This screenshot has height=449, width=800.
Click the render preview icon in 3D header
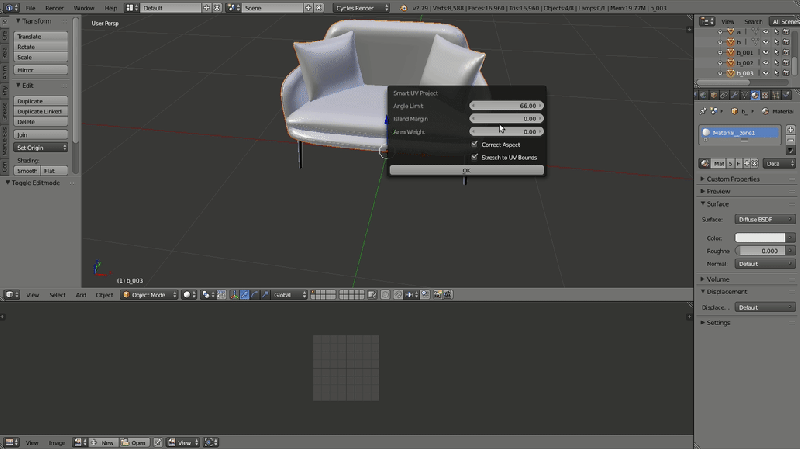click(438, 294)
